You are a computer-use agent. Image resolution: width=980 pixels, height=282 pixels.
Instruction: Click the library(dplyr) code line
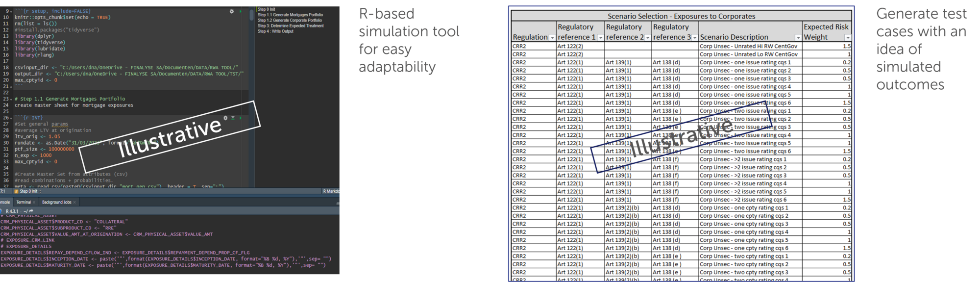tap(32, 36)
